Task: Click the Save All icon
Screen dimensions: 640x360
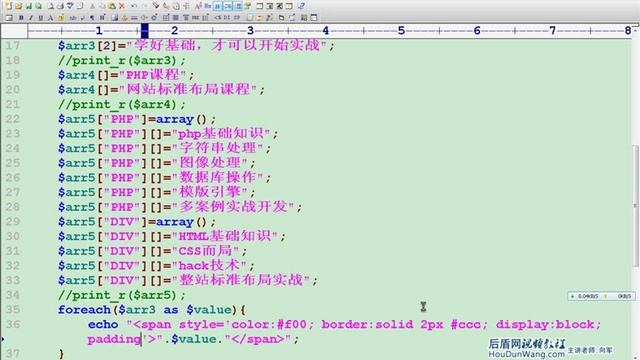Action: click(x=38, y=6)
